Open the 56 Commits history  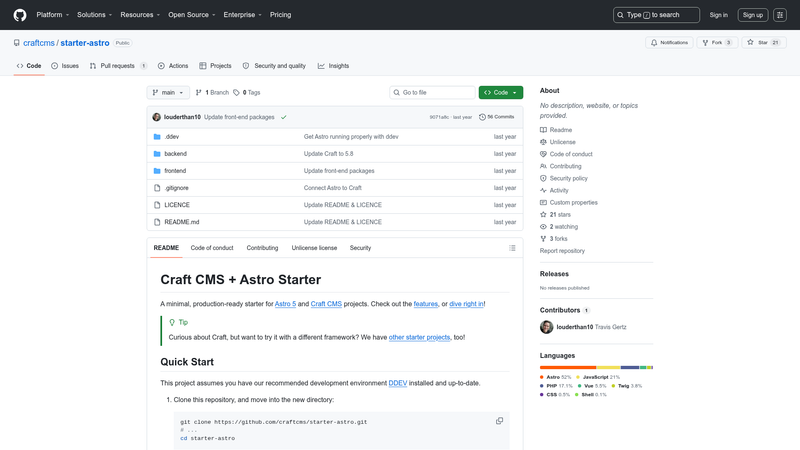click(x=496, y=117)
